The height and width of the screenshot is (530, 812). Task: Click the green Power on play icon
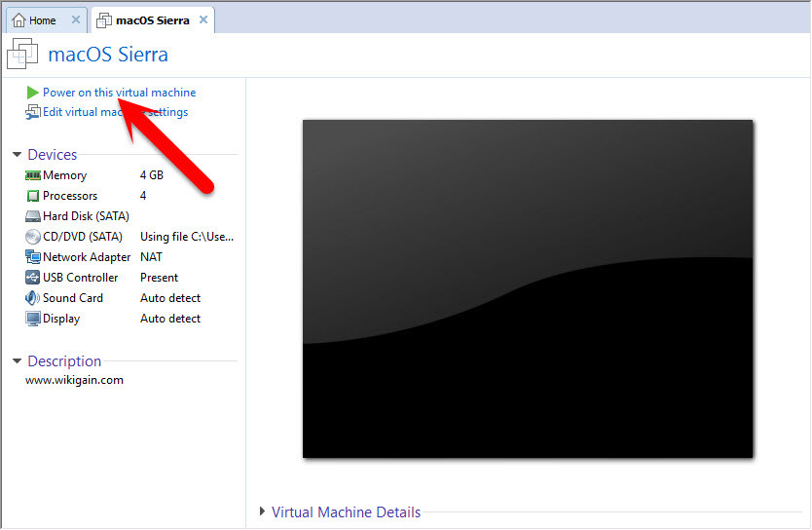(x=33, y=93)
